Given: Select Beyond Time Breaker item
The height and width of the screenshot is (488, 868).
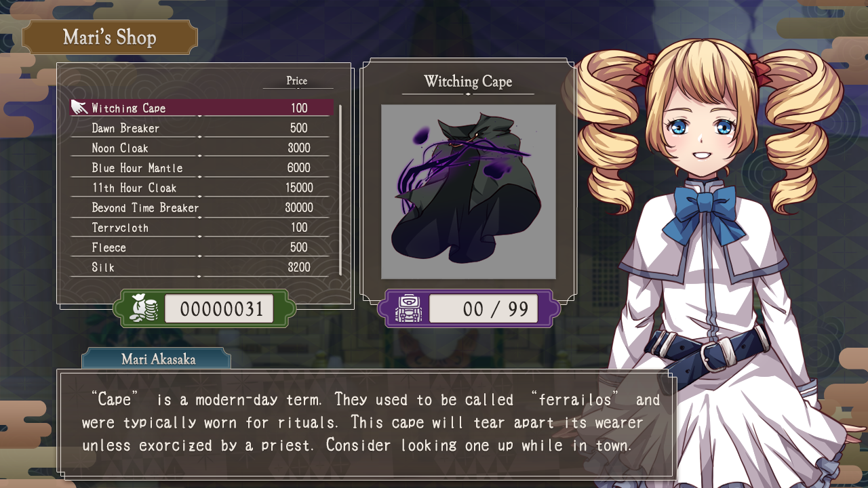Looking at the screenshot, I should 202,207.
